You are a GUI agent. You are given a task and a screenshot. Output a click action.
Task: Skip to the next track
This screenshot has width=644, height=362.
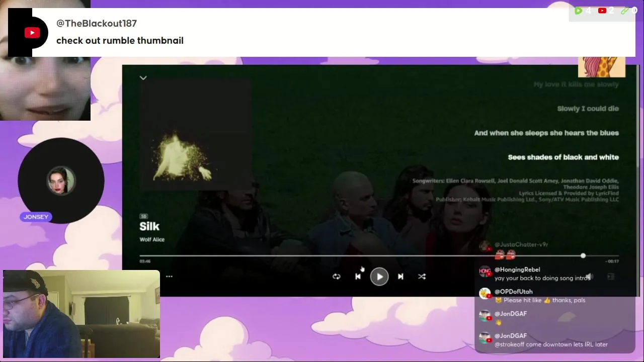click(400, 277)
